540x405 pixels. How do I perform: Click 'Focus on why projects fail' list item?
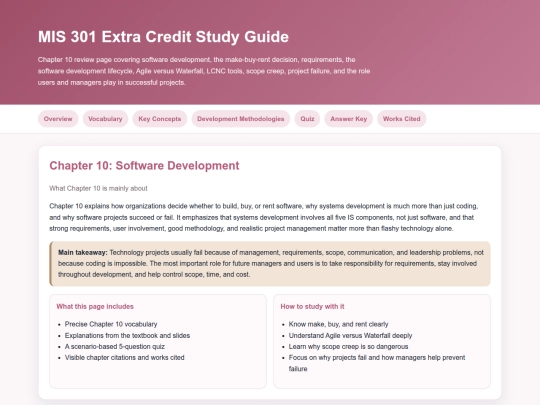click(x=377, y=363)
